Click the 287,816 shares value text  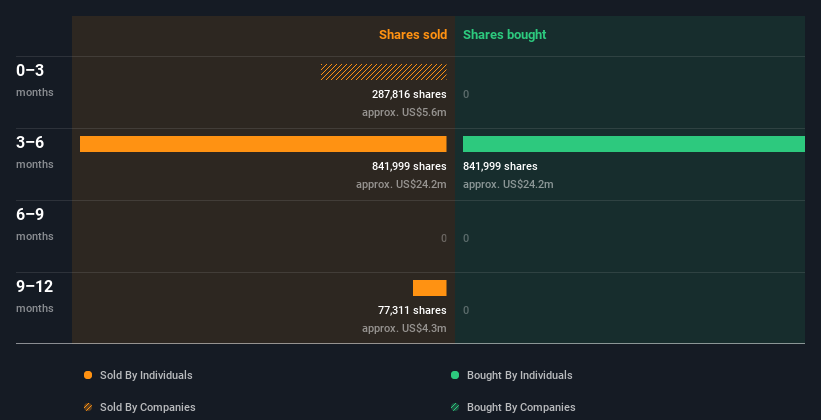click(x=409, y=94)
